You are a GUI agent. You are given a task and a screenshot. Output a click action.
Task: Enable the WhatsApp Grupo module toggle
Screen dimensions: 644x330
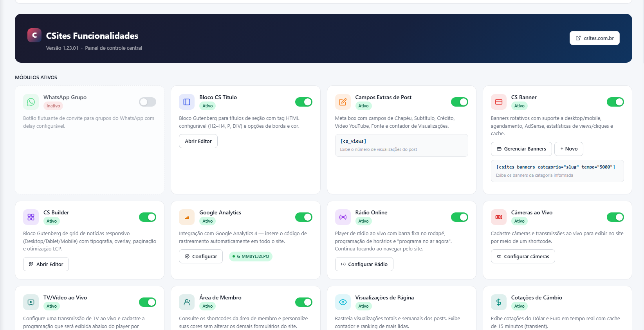(x=148, y=102)
